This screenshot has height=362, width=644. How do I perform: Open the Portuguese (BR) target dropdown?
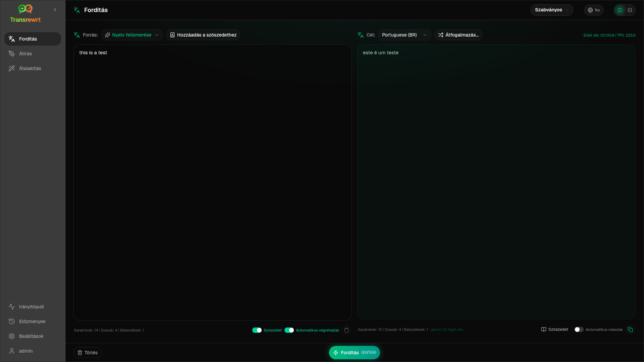point(405,35)
